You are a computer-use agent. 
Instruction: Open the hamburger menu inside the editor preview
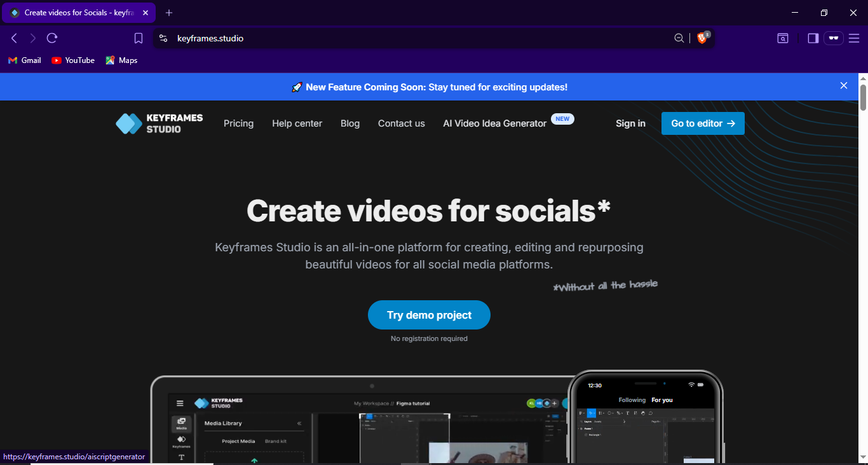[180, 403]
